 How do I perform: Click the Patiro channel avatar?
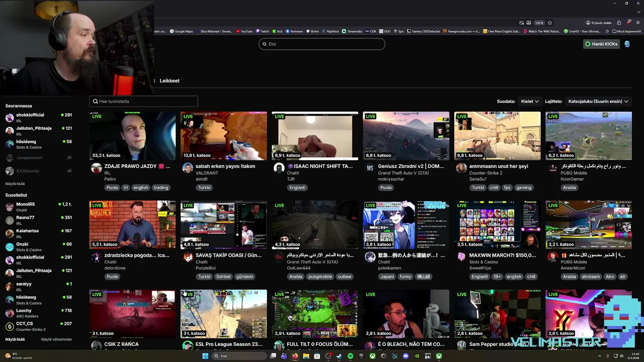pyautogui.click(x=96, y=168)
